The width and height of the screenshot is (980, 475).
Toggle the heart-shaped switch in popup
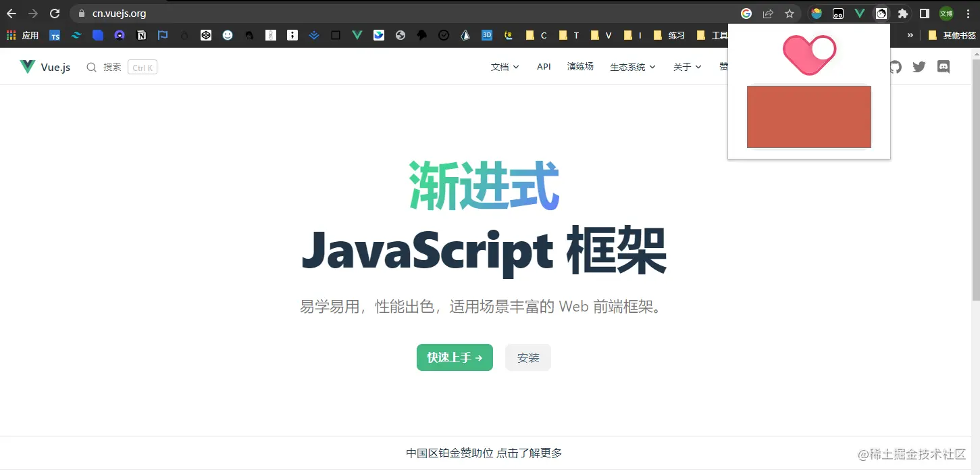(809, 54)
